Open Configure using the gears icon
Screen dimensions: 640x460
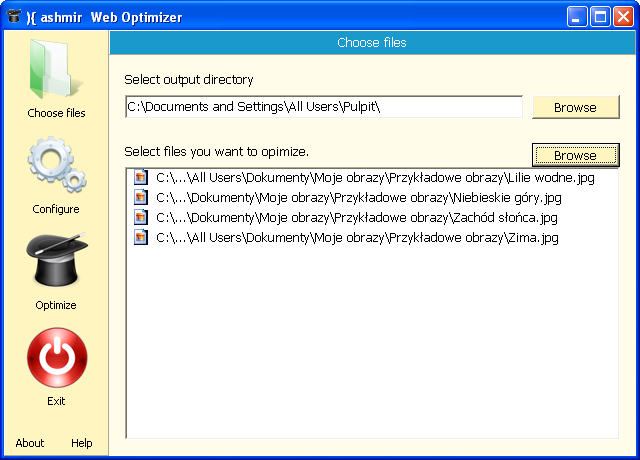tap(55, 167)
